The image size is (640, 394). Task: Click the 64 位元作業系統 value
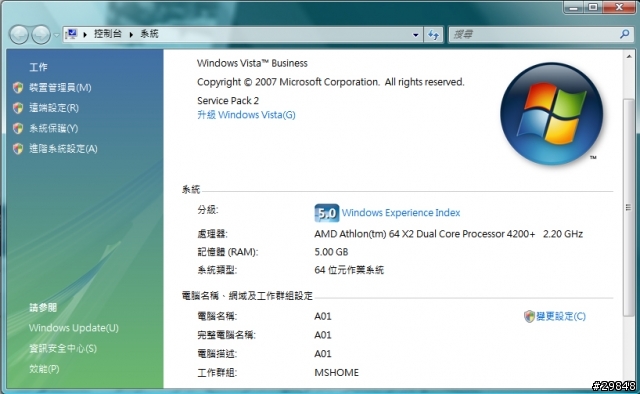[349, 270]
